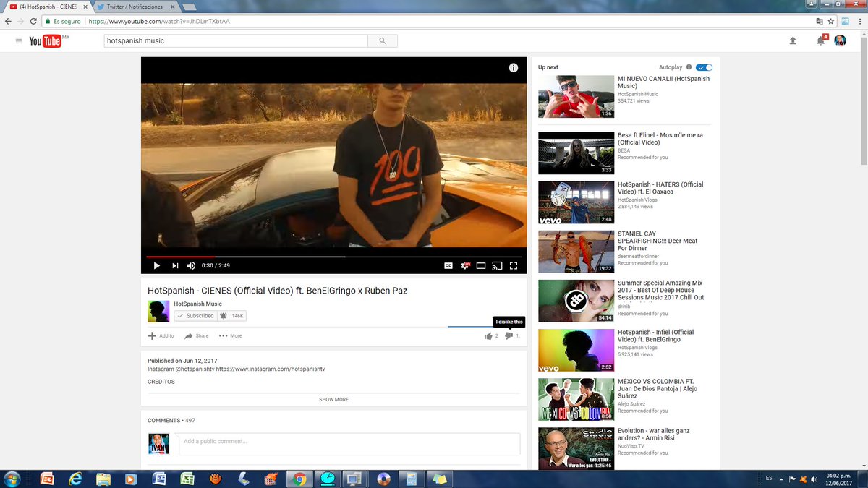Expand description with SHOW MORE
868x488 pixels.
[333, 399]
